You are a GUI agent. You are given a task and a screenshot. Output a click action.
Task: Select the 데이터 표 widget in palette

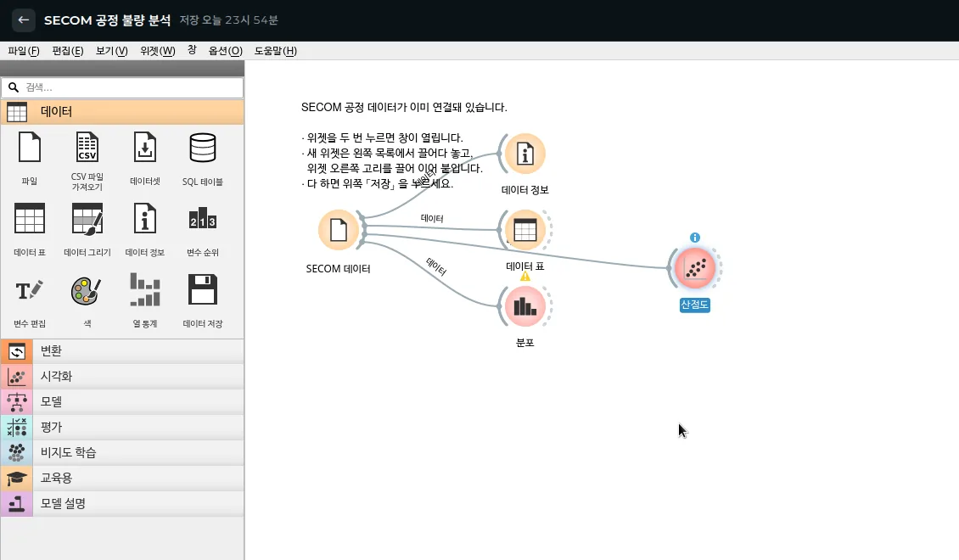(30, 229)
